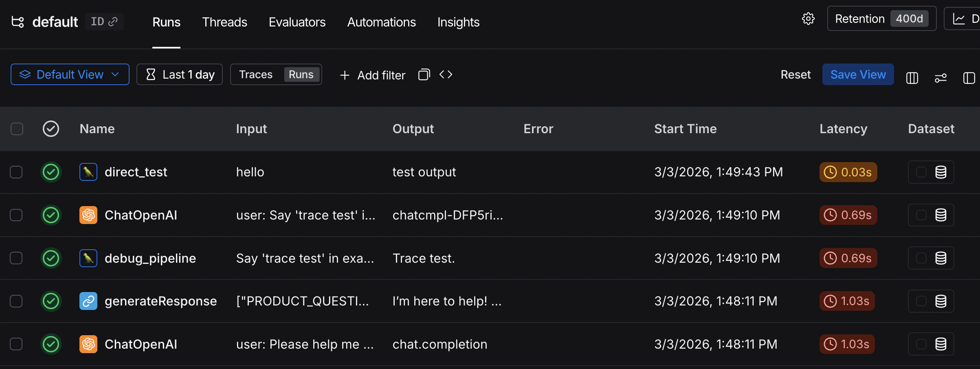Switch to the Threads tab

click(x=224, y=22)
